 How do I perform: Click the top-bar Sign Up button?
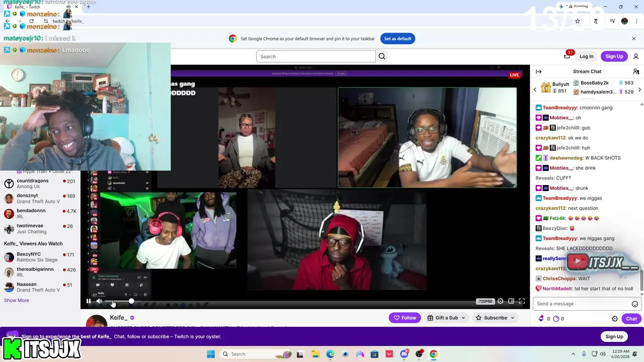[614, 56]
